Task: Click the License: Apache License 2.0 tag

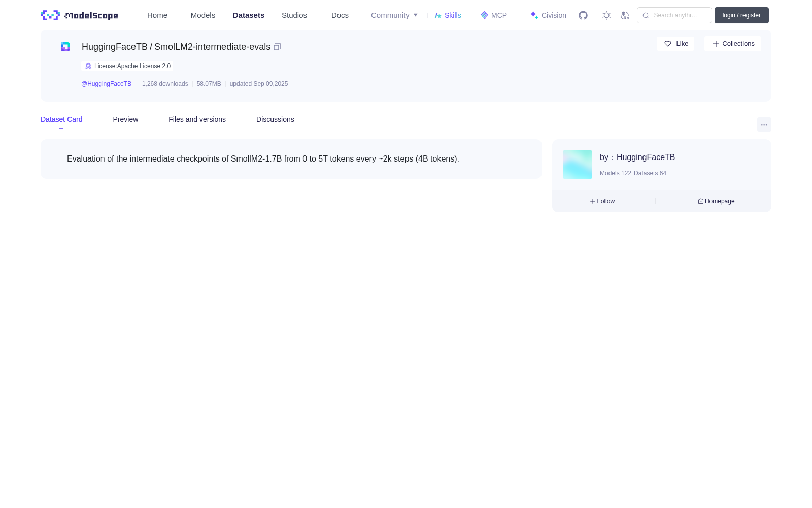Action: click(127, 66)
